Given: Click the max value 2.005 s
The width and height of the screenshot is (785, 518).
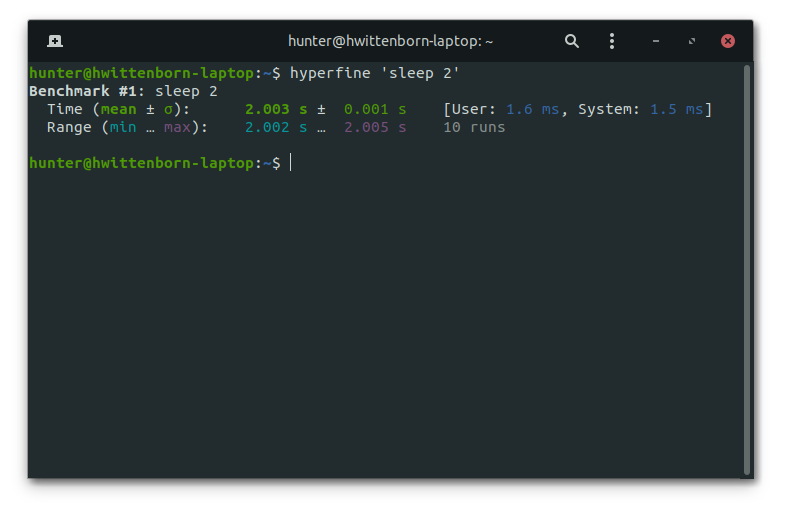Looking at the screenshot, I should pos(375,127).
